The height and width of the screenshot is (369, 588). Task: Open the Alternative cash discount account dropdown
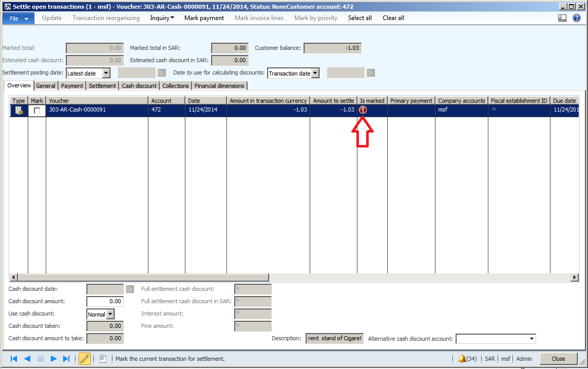point(532,338)
